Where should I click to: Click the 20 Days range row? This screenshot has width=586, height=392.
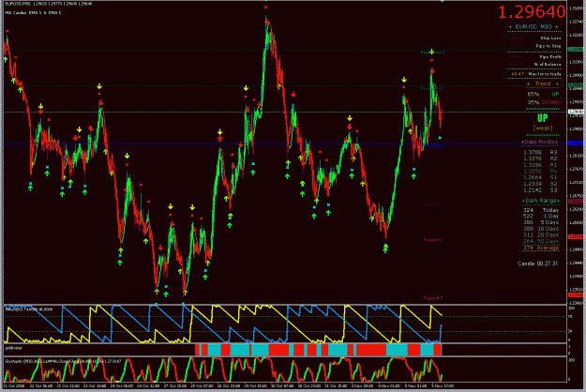click(x=541, y=235)
